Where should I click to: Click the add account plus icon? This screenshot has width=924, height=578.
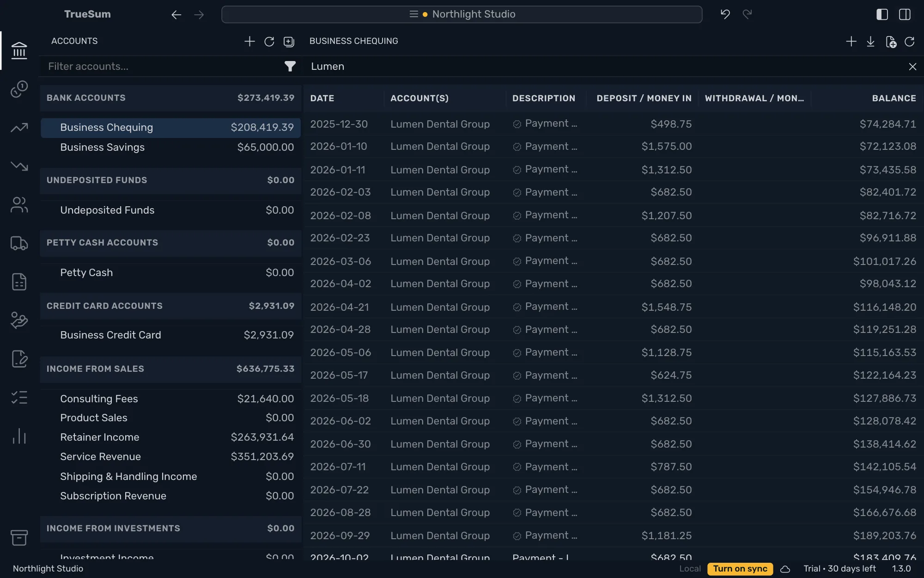(x=249, y=42)
